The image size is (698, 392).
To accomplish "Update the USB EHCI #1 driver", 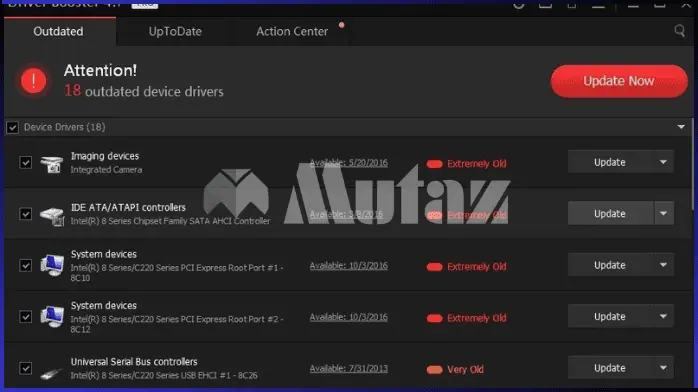I will pos(610,368).
